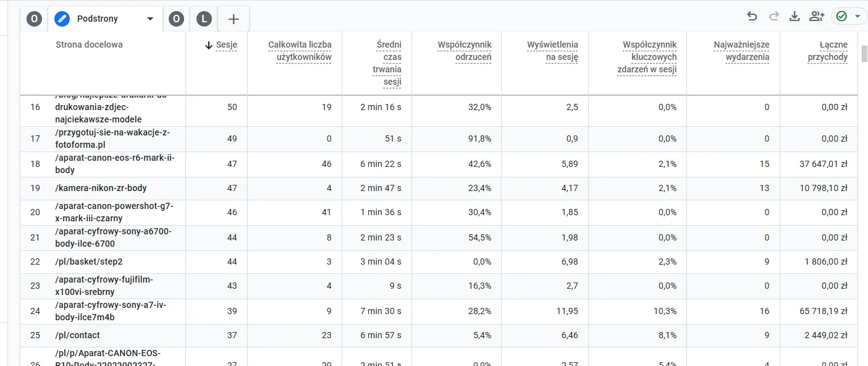868x366 pixels.
Task: Click the green checkmark status icon
Action: tap(841, 17)
